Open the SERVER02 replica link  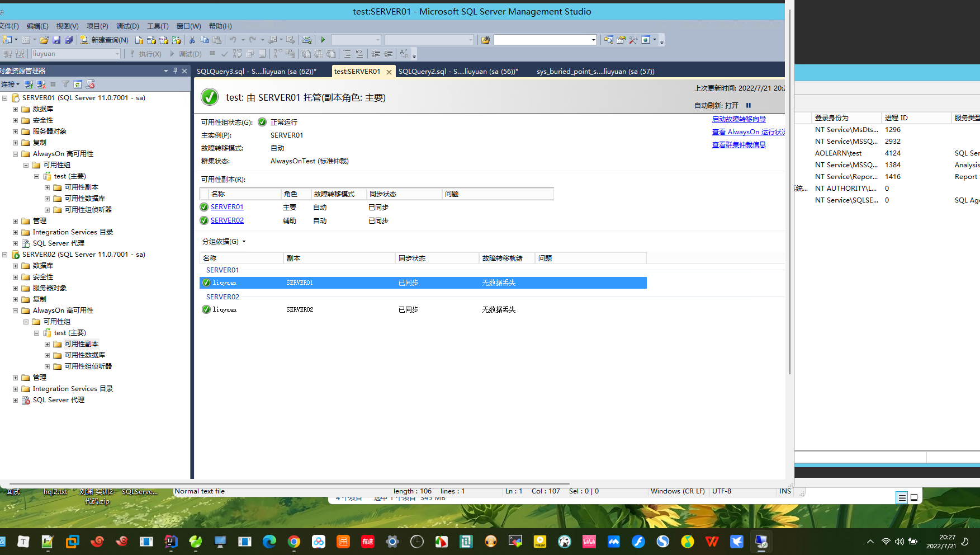[x=227, y=220]
